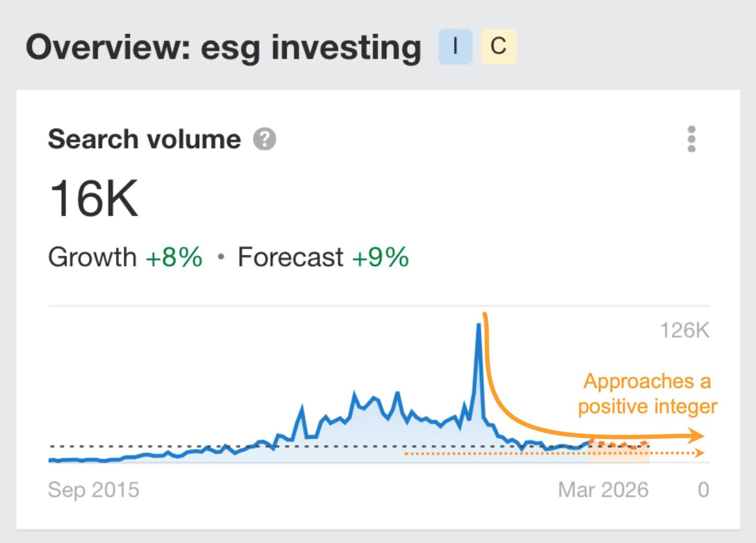The image size is (756, 543).
Task: Click the 'I' informational intent indicator
Action: pos(454,47)
